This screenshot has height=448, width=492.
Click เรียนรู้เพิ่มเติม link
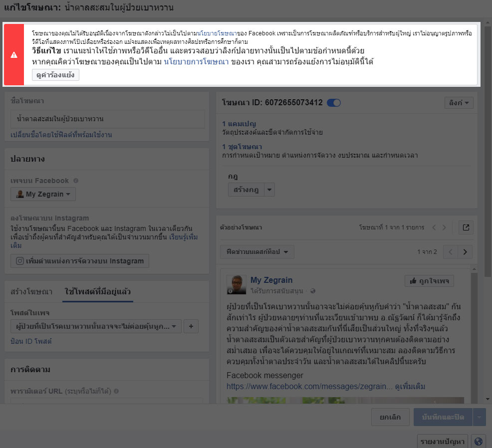[184, 237]
